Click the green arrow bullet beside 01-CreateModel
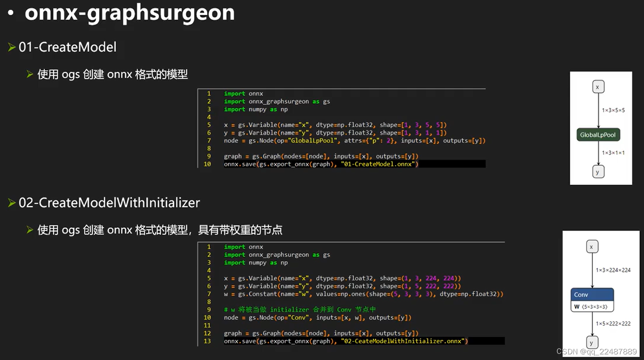This screenshot has width=644, height=360. (12, 47)
